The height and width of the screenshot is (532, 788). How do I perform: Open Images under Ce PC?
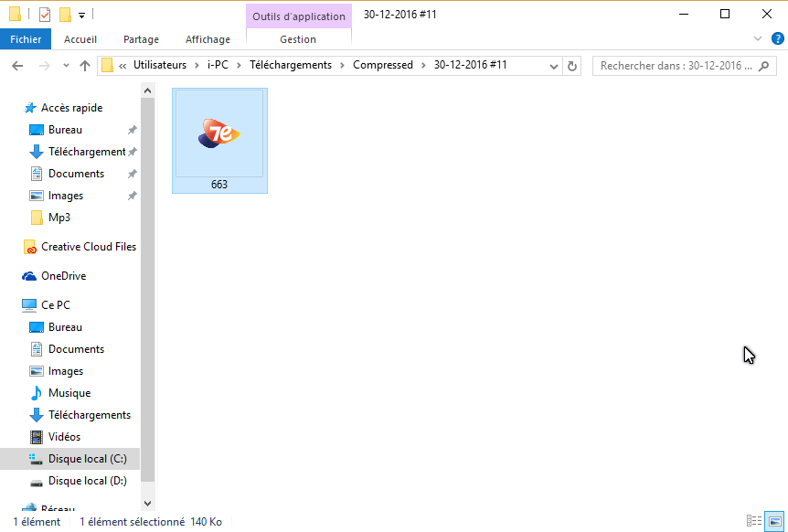tap(65, 371)
